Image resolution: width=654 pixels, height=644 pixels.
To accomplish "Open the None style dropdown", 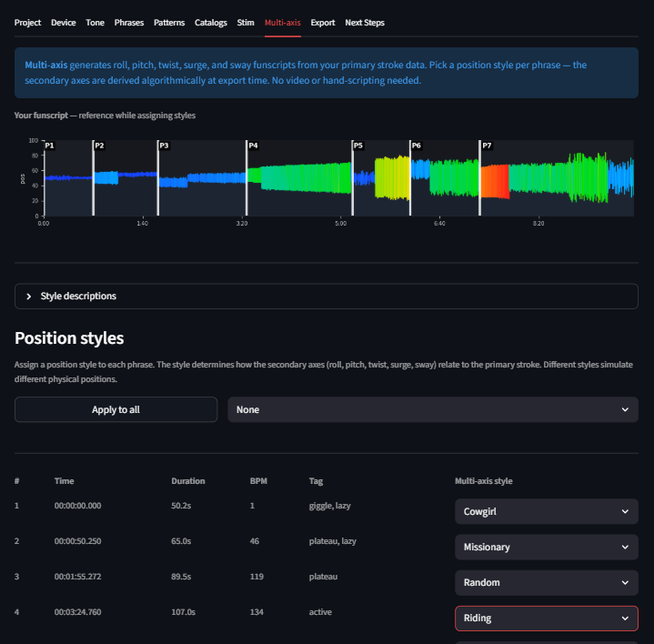I will point(432,409).
